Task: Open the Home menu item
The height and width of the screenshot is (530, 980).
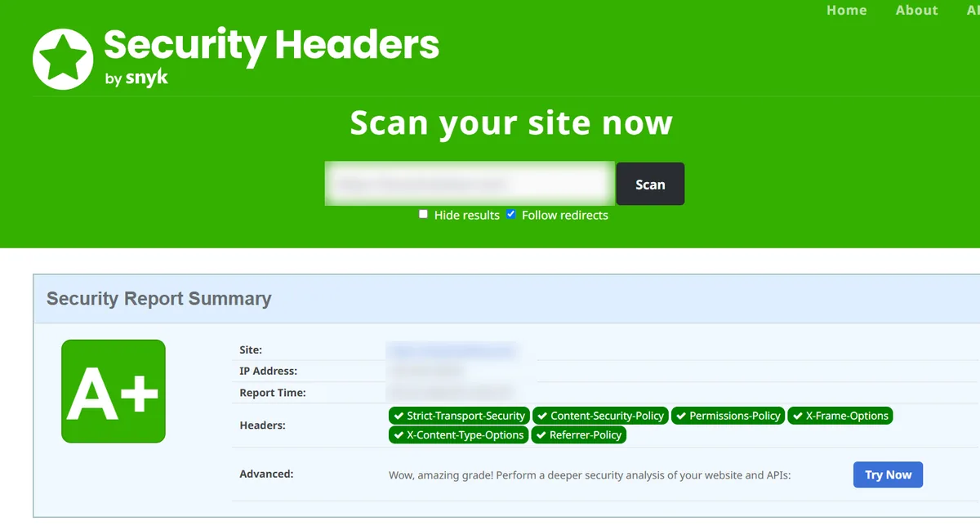Action: click(x=847, y=11)
